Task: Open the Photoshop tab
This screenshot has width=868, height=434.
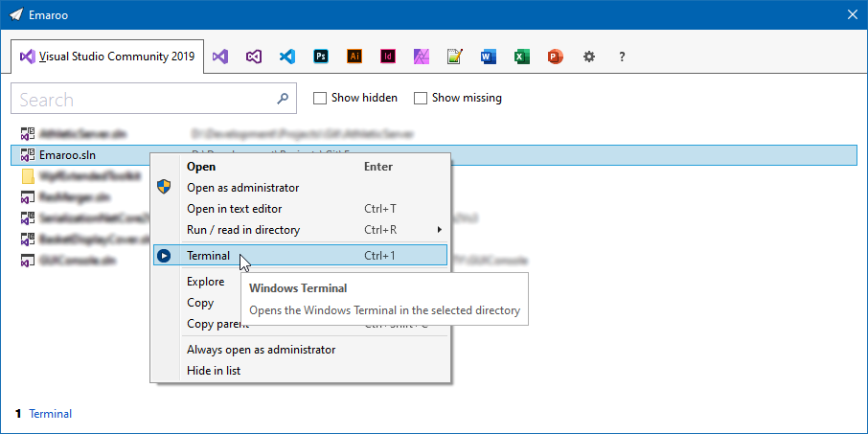Action: (x=321, y=57)
